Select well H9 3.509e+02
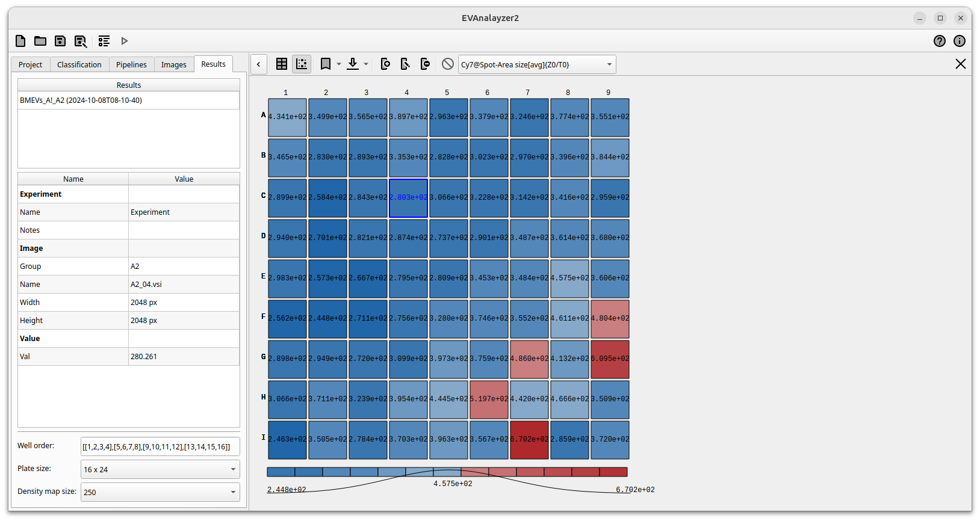980x521 pixels. tap(610, 399)
